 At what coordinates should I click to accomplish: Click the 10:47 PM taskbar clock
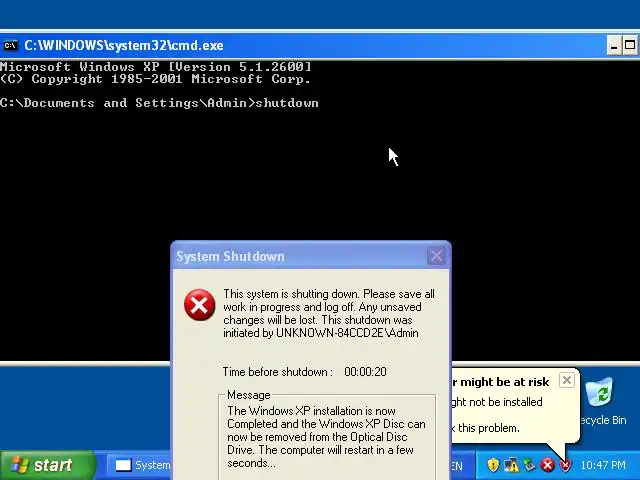[603, 465]
